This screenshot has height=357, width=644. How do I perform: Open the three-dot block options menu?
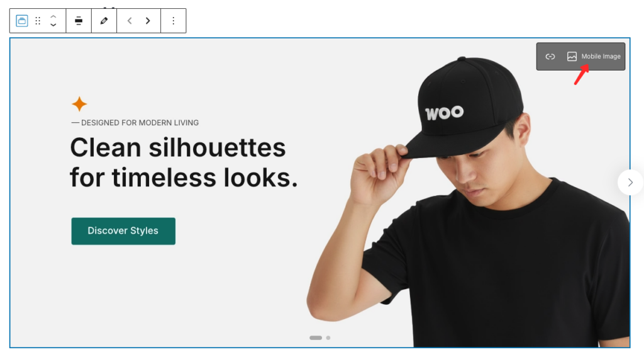point(174,21)
